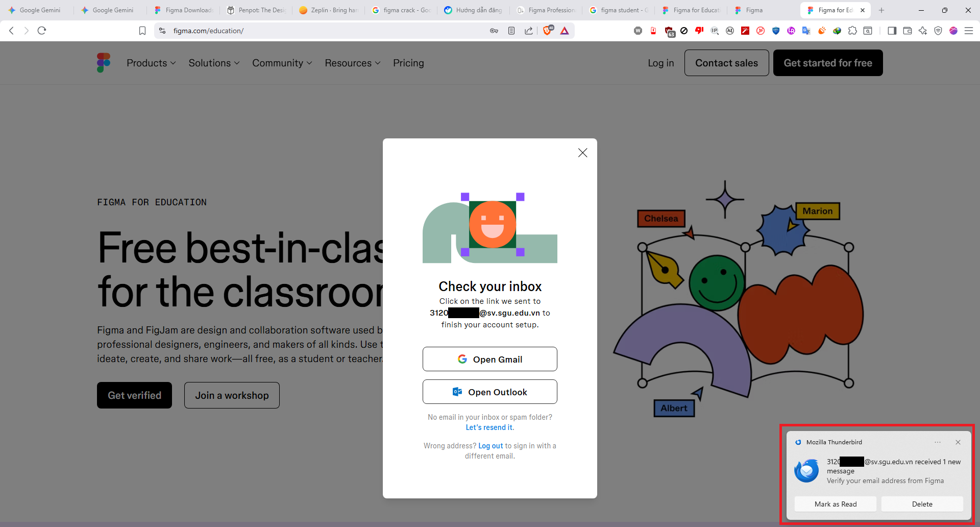The image size is (980, 527).
Task: Switch to first Google Gemini tab
Action: [x=36, y=10]
